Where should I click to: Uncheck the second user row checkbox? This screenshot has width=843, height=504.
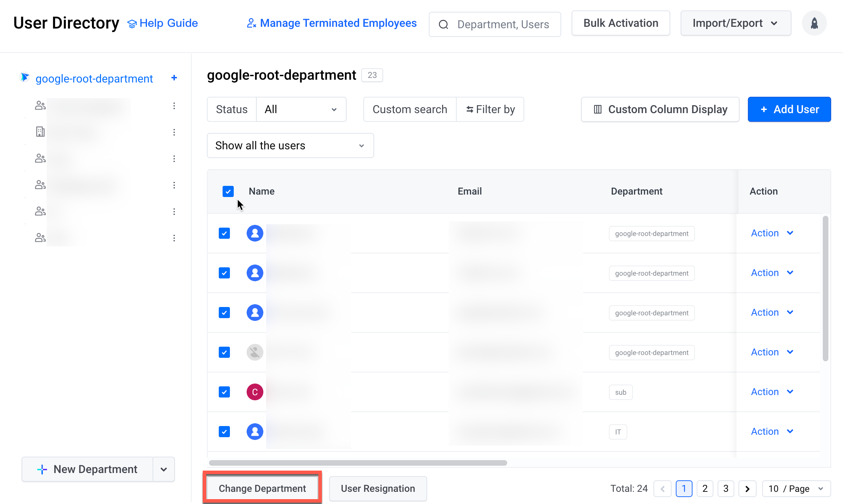(224, 273)
